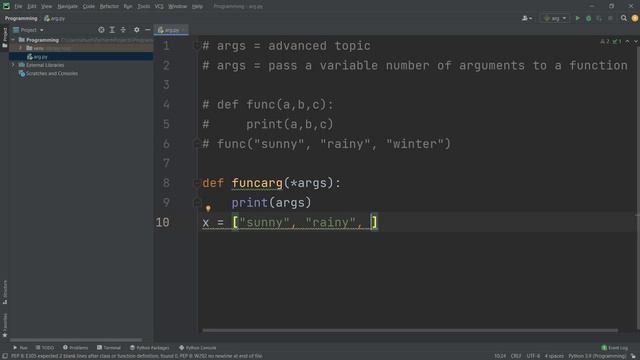This screenshot has height=360, width=640.
Task: Open the File menu
Action: tap(18, 7)
